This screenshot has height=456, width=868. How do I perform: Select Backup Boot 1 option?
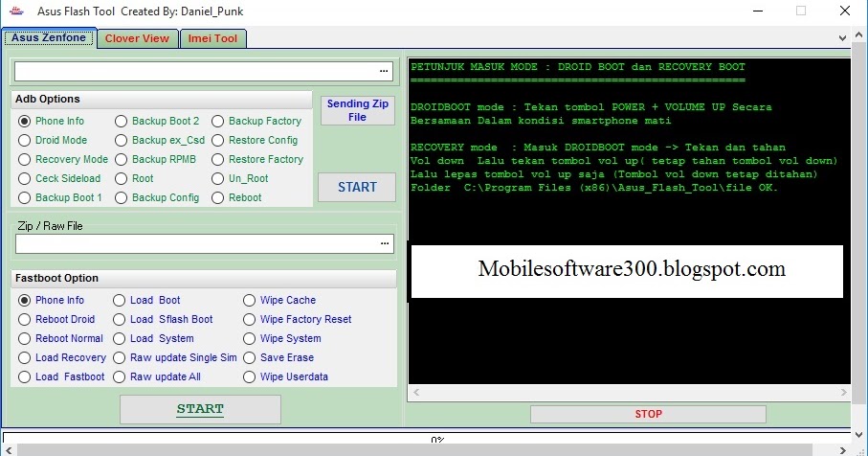tap(60, 197)
